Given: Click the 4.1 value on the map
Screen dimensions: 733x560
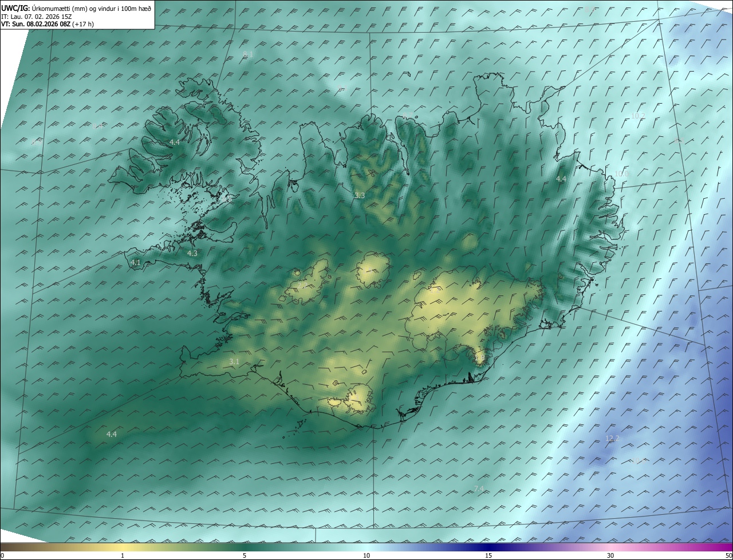Looking at the screenshot, I should (136, 262).
